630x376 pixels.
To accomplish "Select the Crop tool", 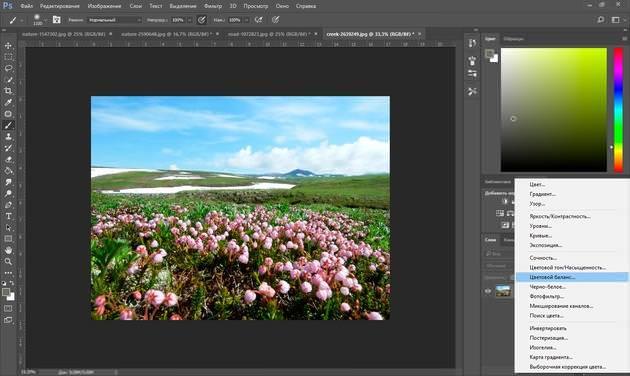I will coord(8,91).
